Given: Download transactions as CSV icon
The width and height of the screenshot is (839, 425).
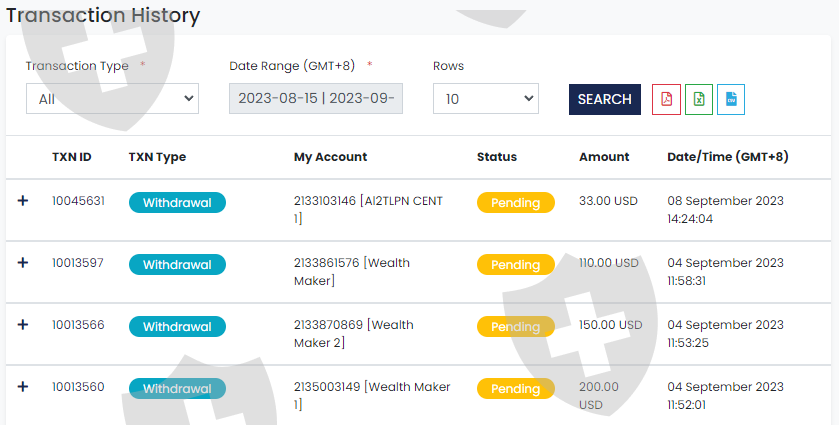Looking at the screenshot, I should point(731,99).
